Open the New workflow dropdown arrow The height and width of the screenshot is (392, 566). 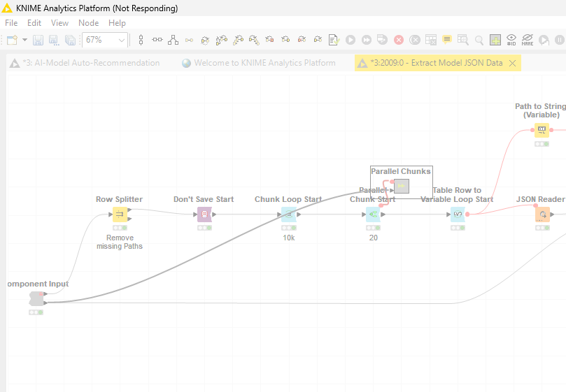click(25, 40)
